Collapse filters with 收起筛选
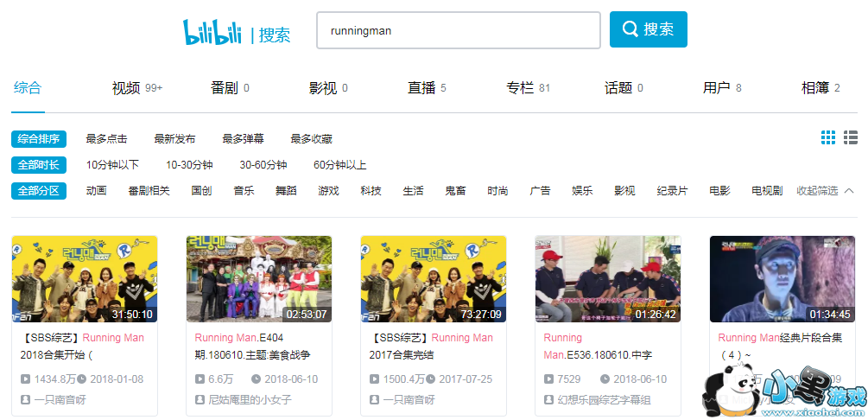This screenshot has height=420, width=868. [826, 191]
